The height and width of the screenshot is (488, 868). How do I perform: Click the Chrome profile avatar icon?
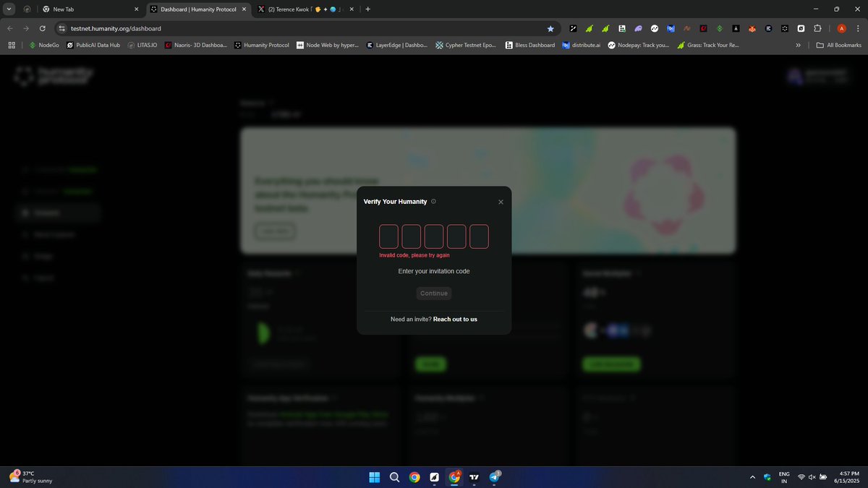(841, 29)
